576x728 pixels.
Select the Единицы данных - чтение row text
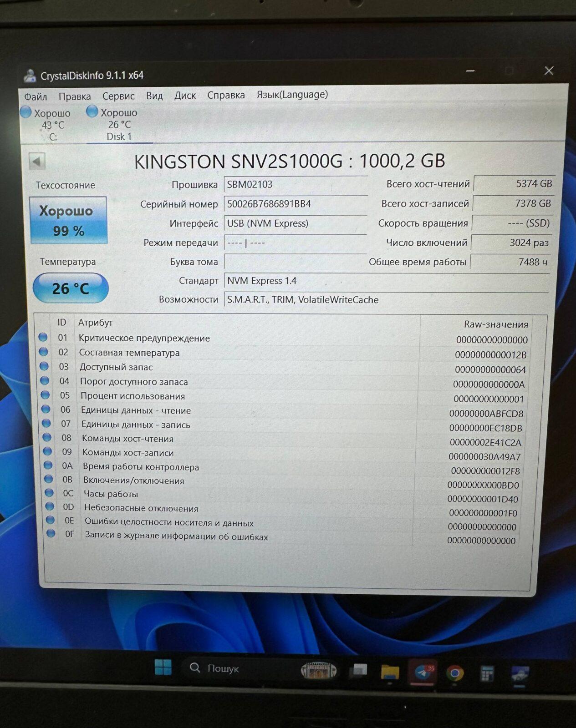coord(136,410)
